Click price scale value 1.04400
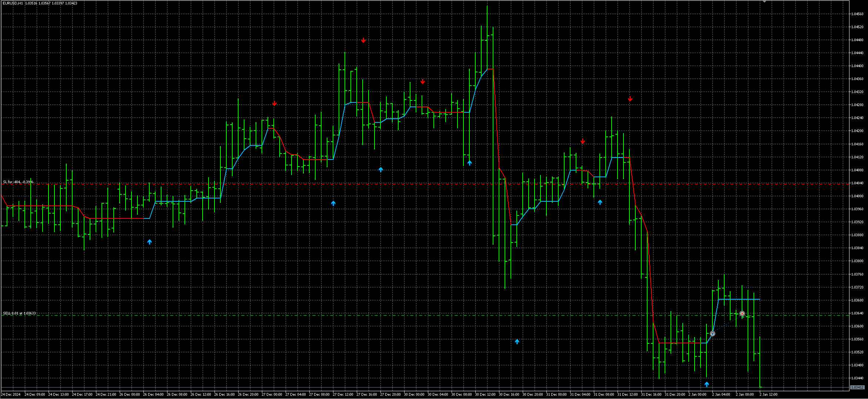Viewport: 868px width, 399px height. [x=857, y=66]
